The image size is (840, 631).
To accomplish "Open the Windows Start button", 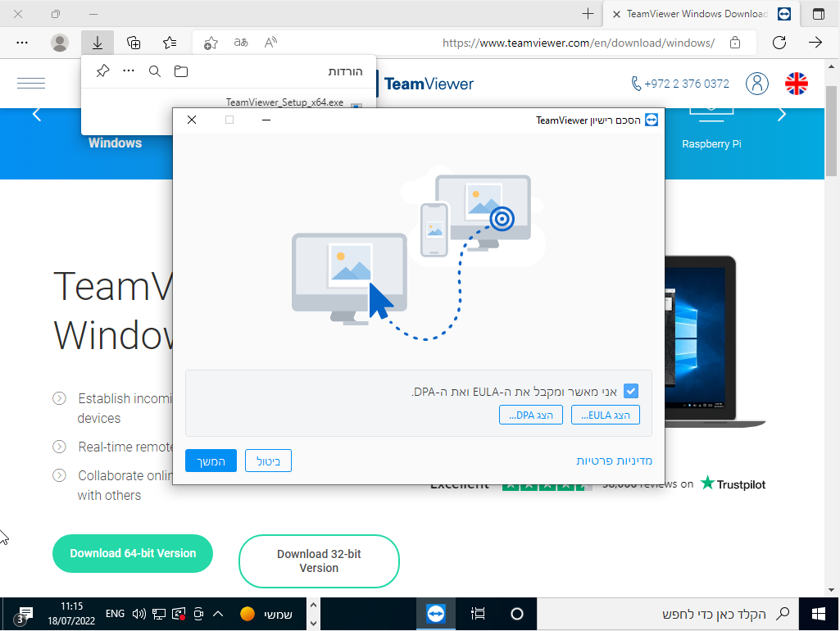I will 819,614.
